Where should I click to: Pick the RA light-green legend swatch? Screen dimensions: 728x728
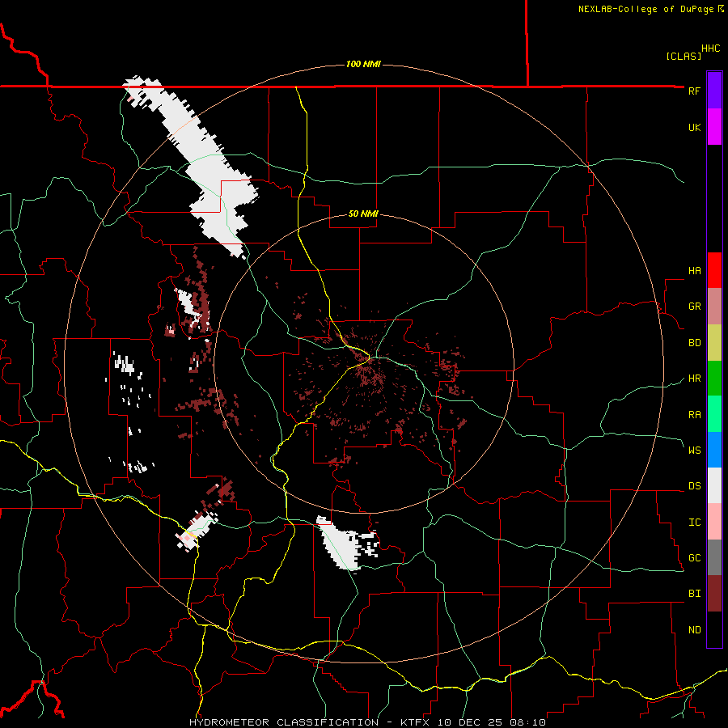click(x=714, y=414)
